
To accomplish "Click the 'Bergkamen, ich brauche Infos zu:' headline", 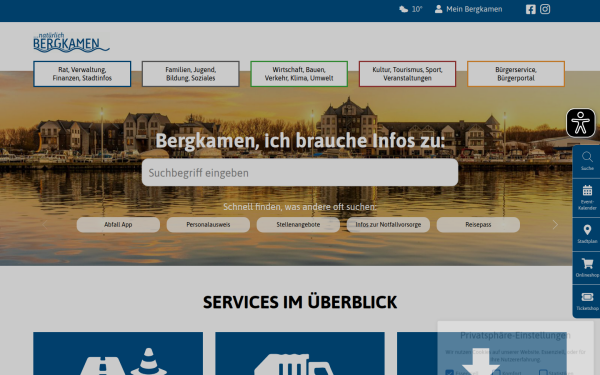I will point(300,140).
